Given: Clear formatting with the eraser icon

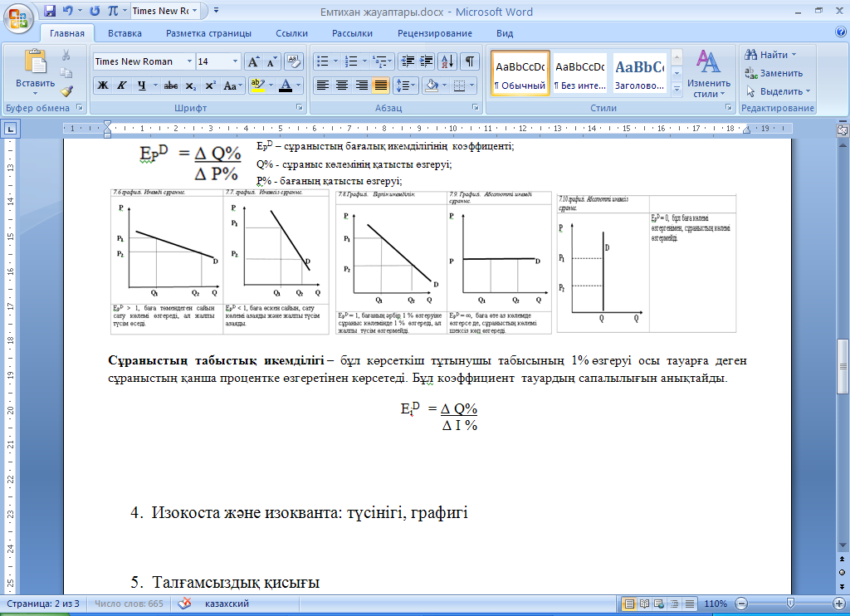Looking at the screenshot, I should click(x=293, y=61).
